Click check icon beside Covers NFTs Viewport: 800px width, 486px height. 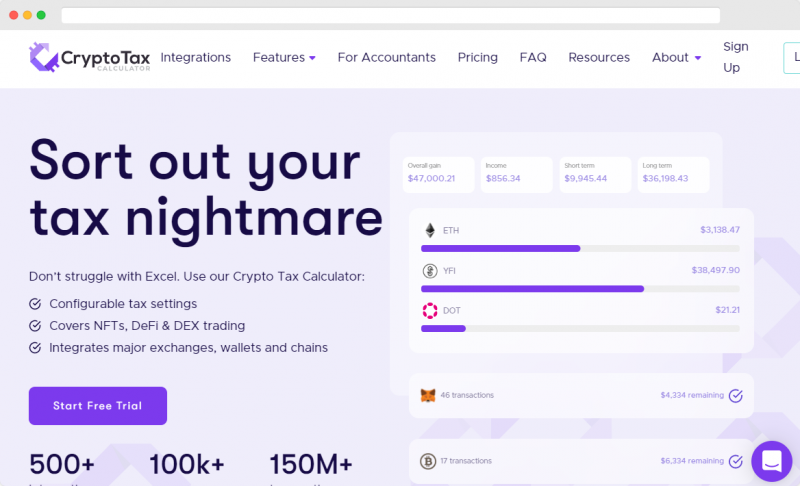35,326
